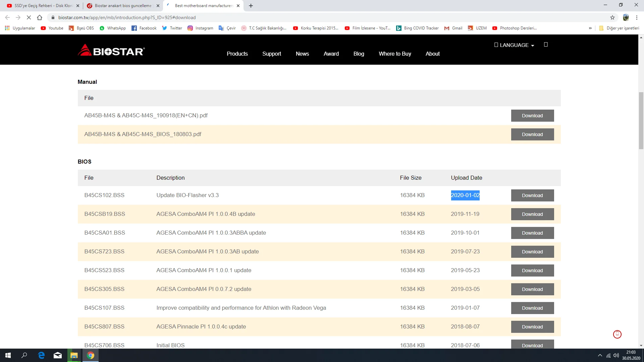Expand the LANGUAGE dropdown
Screen dimensions: 644x362
tap(514, 45)
